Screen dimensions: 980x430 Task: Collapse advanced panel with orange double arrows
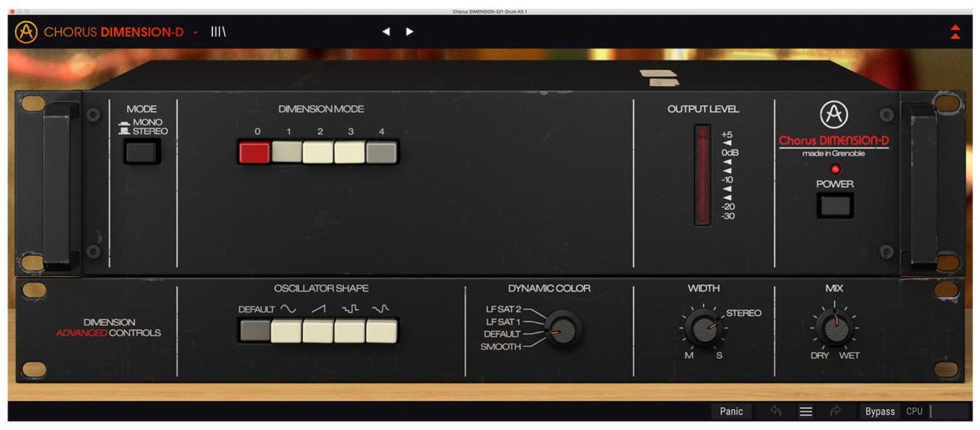955,32
